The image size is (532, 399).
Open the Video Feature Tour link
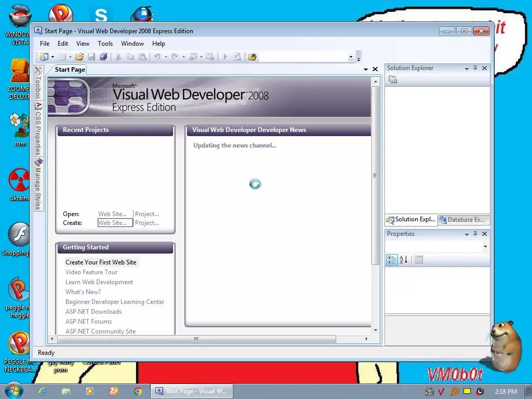pyautogui.click(x=91, y=272)
